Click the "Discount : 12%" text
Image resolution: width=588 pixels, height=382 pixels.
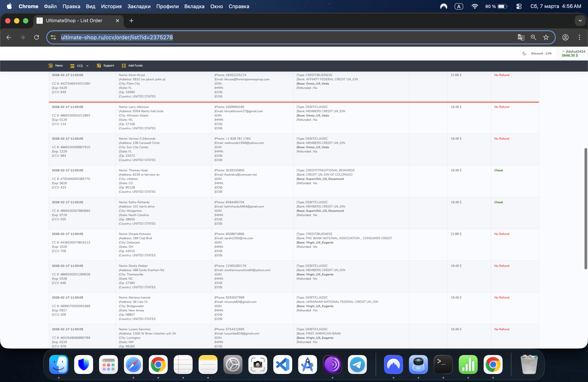pos(541,53)
